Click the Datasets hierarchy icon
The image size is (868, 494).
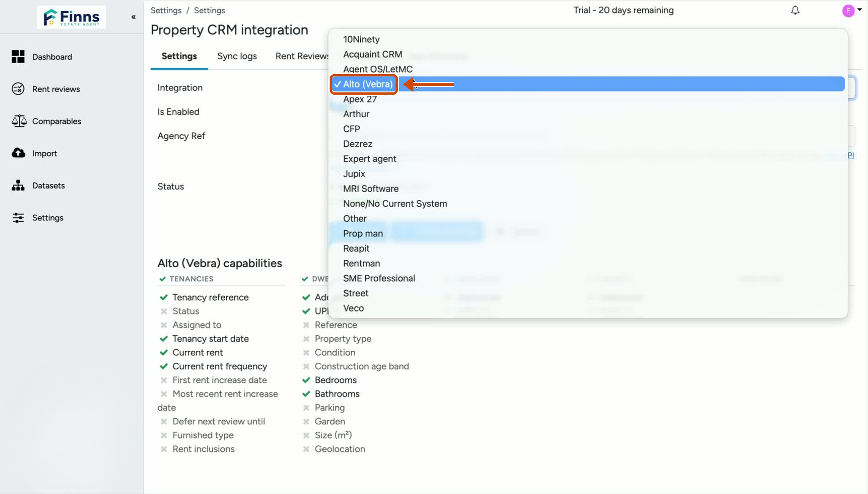(x=18, y=185)
